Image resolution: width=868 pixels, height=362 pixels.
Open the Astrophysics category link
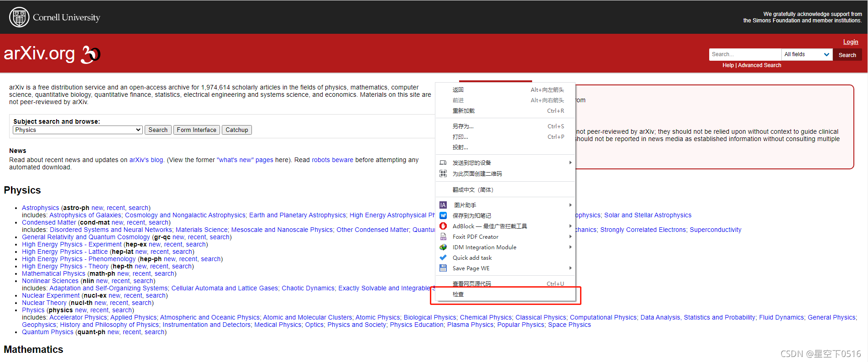click(x=41, y=208)
